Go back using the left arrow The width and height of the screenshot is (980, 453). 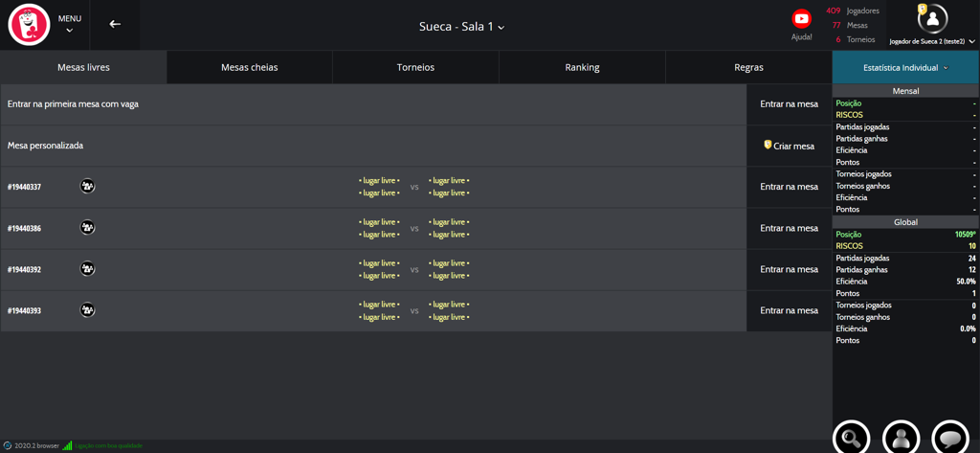point(115,24)
